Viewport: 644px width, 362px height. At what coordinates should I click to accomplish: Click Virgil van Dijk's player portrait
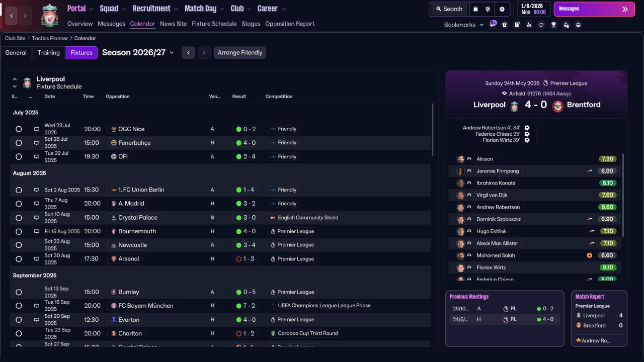tap(460, 195)
